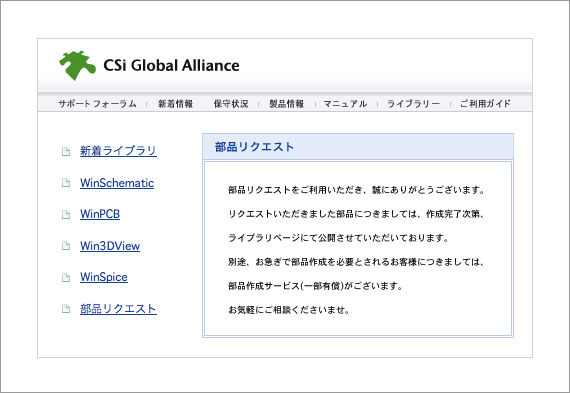Open the サポートフォーラム menu item

[x=97, y=104]
